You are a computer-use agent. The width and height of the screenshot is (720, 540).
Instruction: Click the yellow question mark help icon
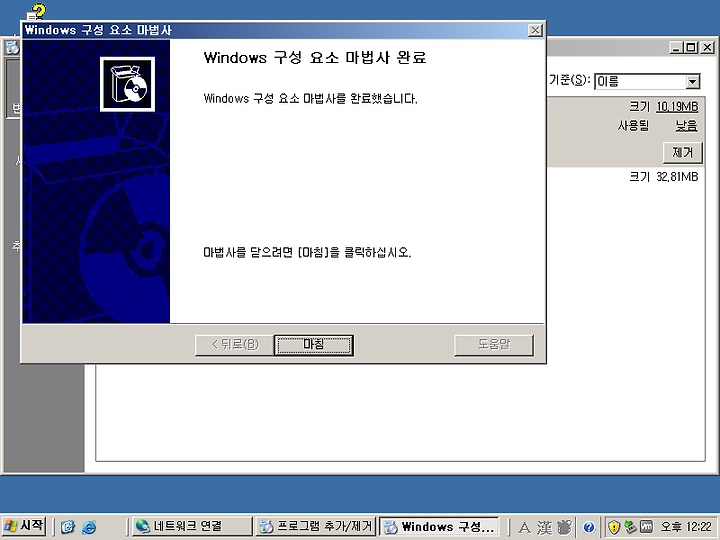pos(37,12)
